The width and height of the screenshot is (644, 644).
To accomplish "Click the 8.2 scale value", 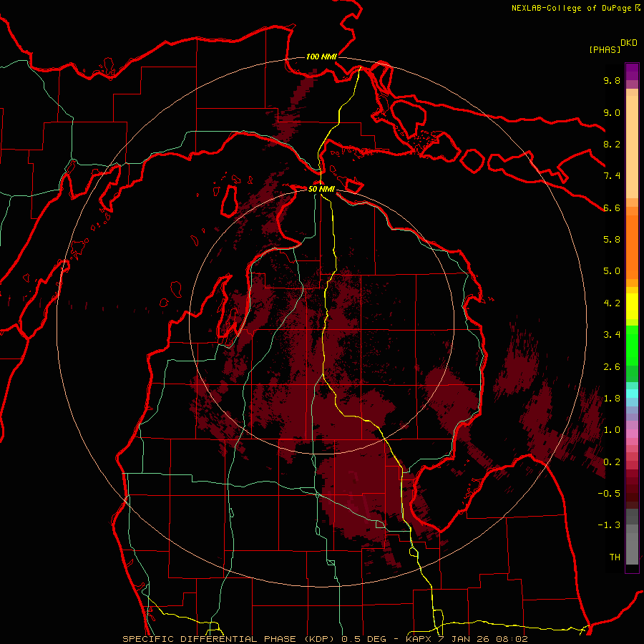I will (612, 144).
